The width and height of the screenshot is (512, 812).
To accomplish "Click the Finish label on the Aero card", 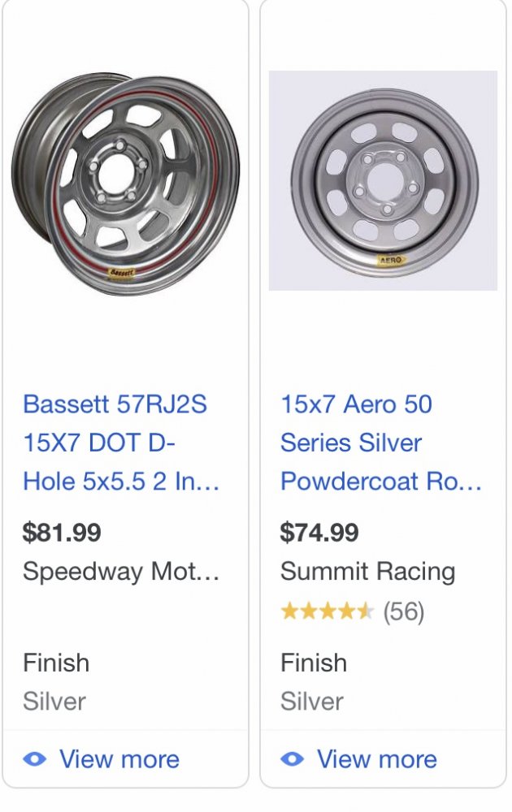I will pos(314,663).
